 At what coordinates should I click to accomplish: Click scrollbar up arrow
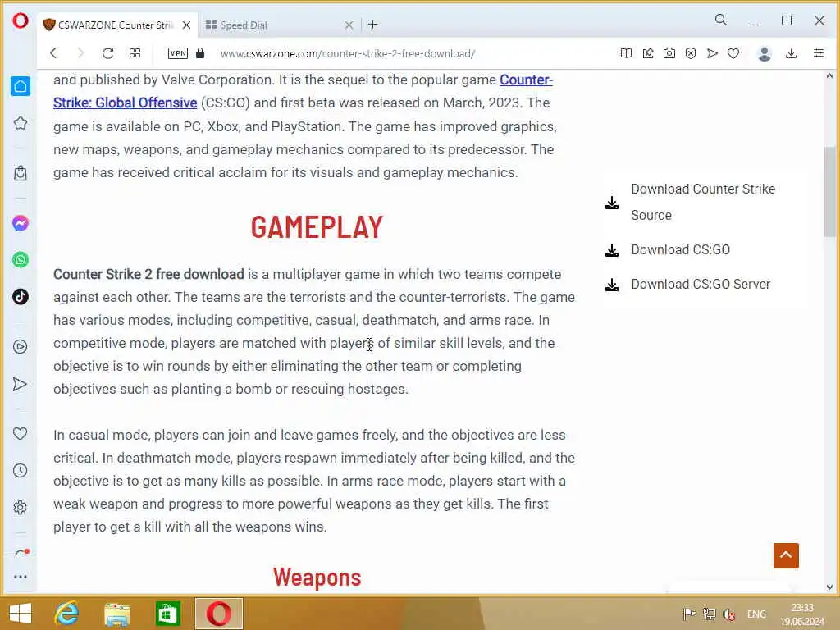point(829,76)
